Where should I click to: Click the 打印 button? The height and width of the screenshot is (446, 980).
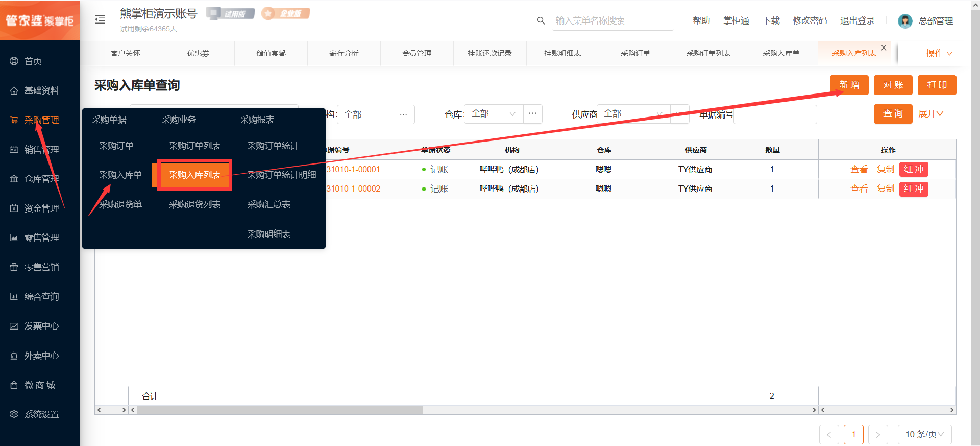tap(937, 85)
